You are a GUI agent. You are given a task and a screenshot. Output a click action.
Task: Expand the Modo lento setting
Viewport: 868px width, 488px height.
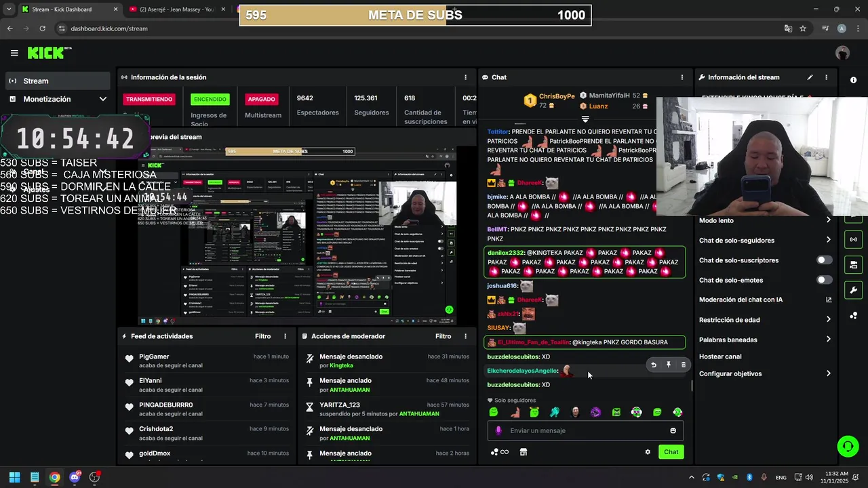829,220
